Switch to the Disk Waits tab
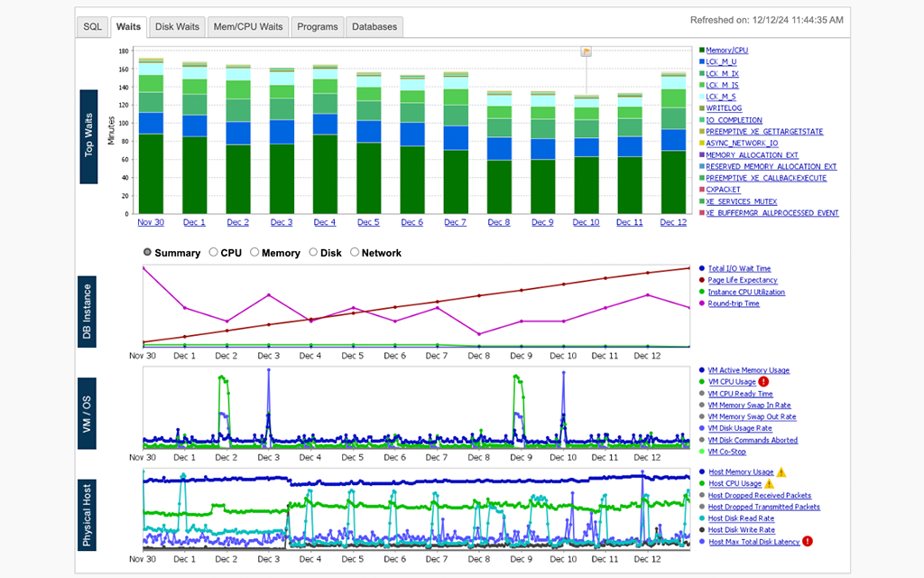 177,26
